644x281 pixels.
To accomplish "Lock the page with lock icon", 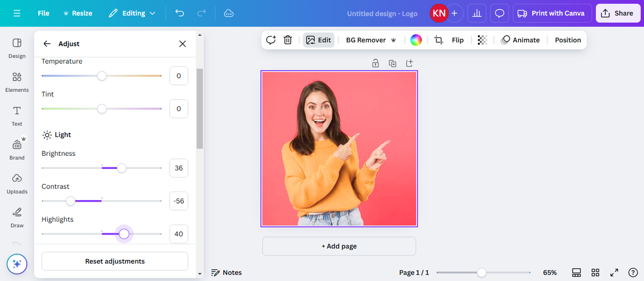I will tap(375, 63).
